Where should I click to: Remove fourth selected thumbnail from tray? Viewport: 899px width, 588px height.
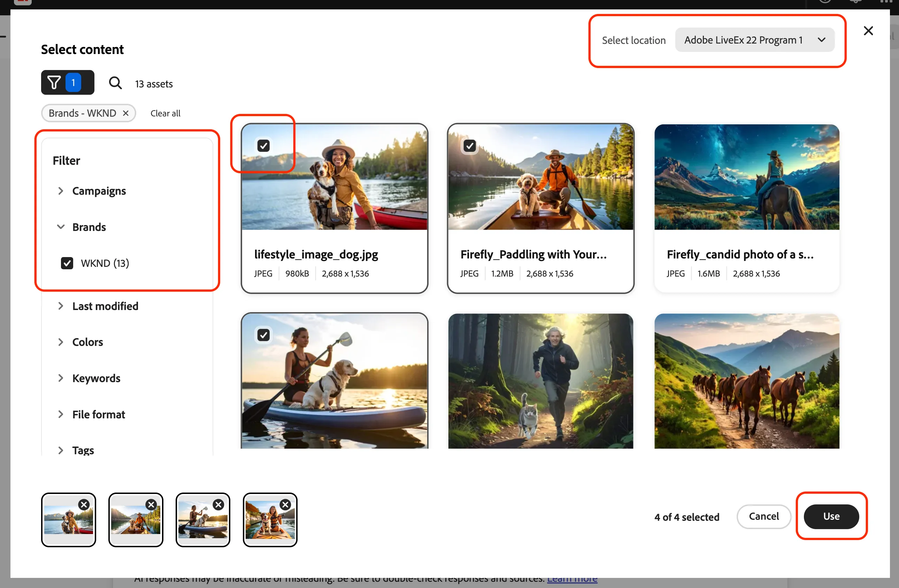pyautogui.click(x=286, y=504)
